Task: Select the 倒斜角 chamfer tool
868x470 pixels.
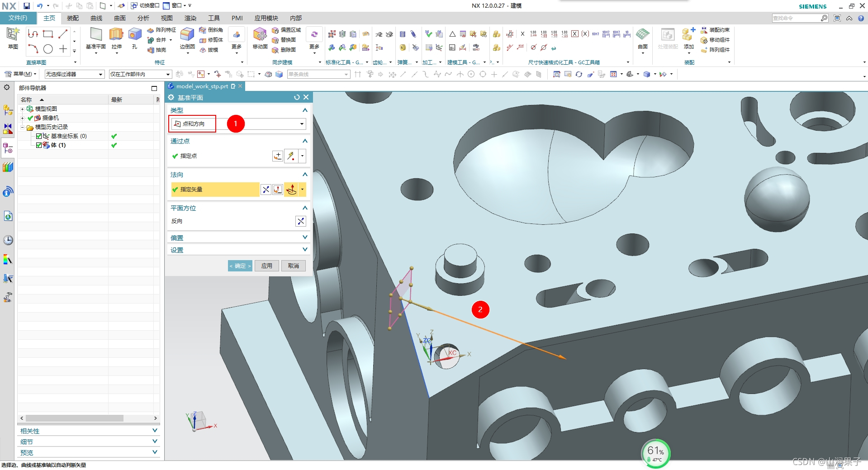Action: coord(211,30)
